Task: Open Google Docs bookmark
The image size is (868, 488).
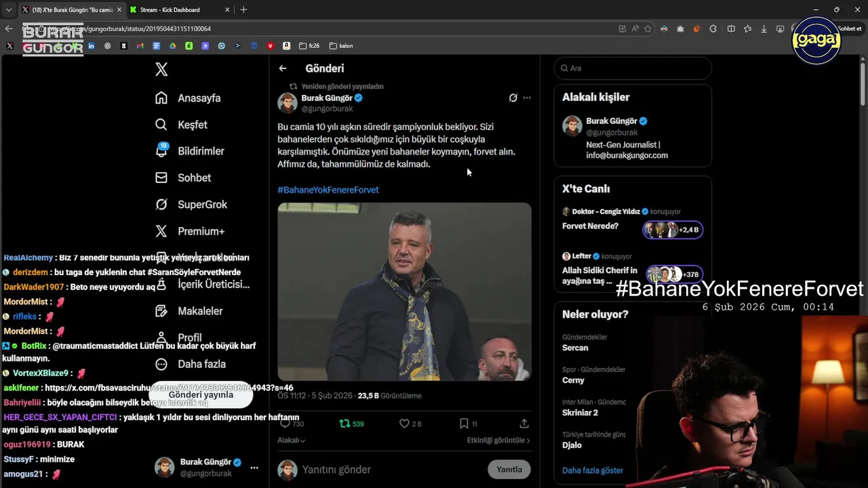Action: (156, 46)
